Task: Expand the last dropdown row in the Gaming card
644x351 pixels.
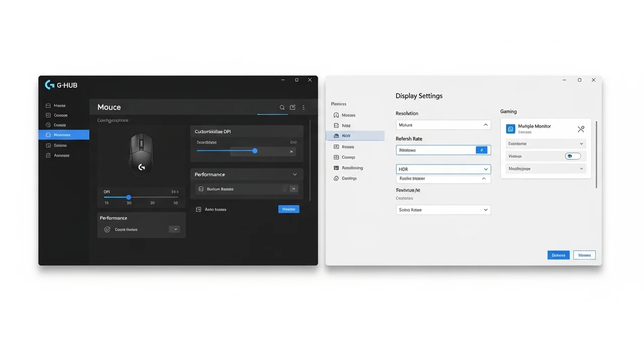Action: click(546, 169)
